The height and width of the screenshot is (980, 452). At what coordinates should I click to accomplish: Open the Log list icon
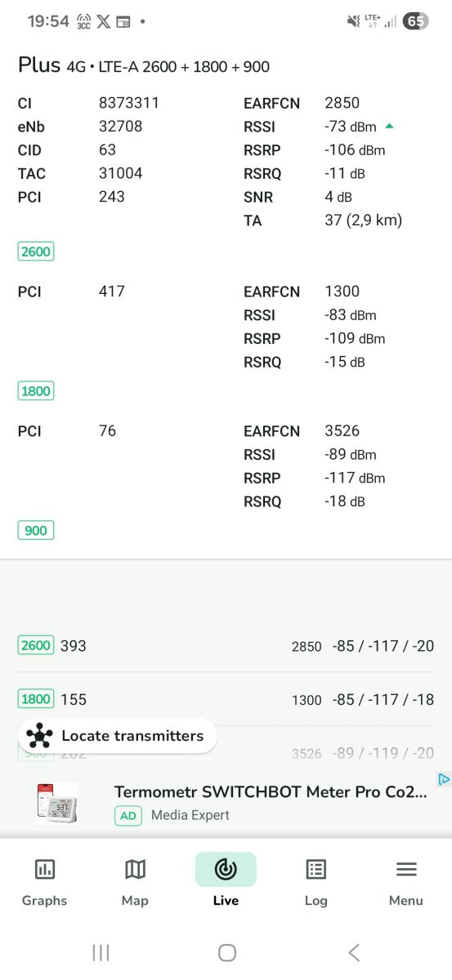click(x=316, y=870)
